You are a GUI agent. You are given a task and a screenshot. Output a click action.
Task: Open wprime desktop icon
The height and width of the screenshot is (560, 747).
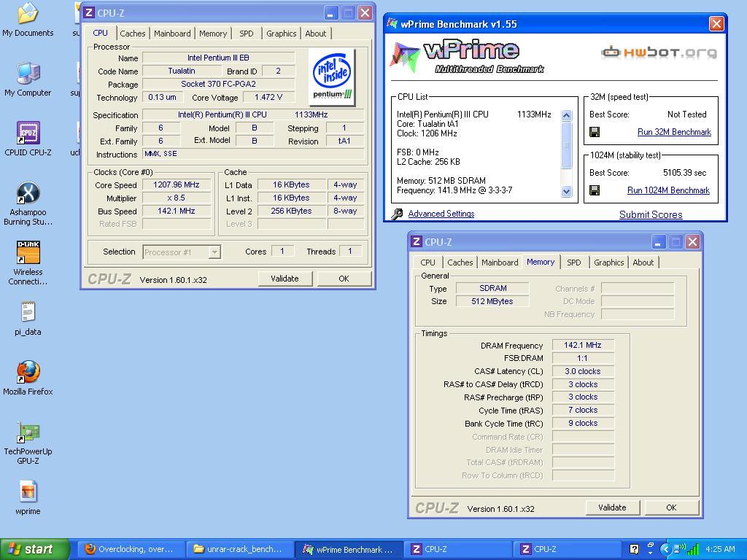(28, 498)
